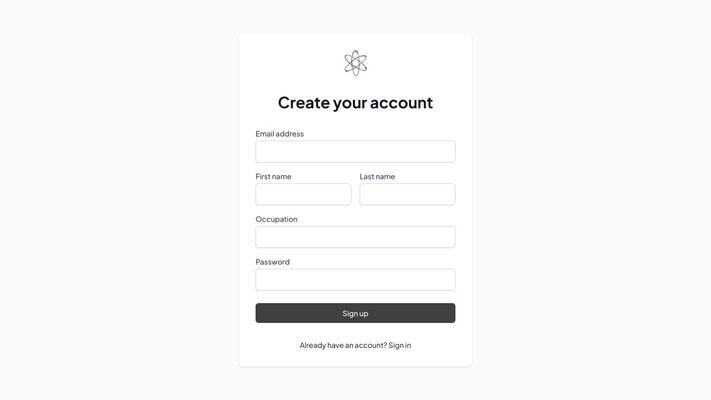
Task: Click into the Occupation field
Action: pyautogui.click(x=355, y=237)
